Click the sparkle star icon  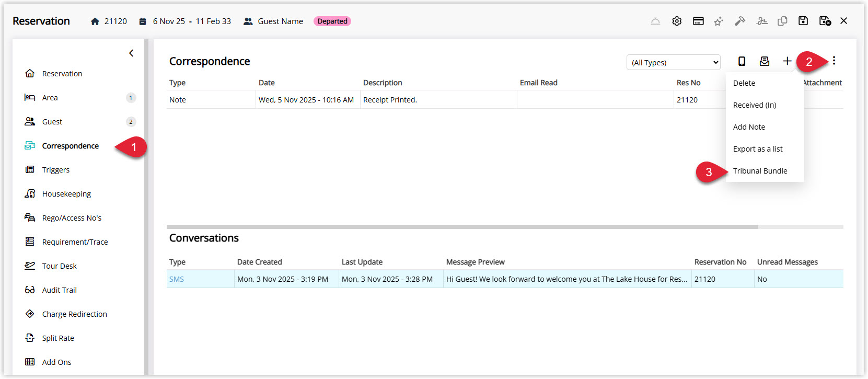(x=719, y=21)
